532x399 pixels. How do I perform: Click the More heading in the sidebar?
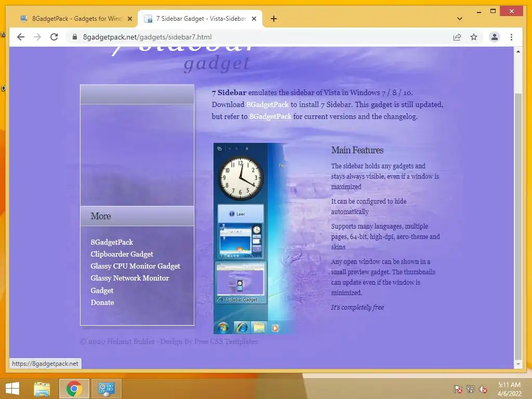tap(100, 216)
